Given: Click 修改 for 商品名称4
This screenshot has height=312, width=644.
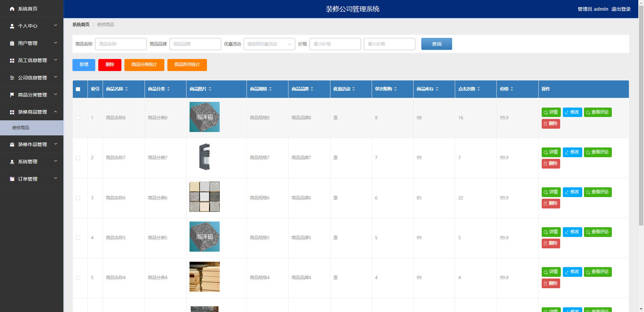Looking at the screenshot, I should pyautogui.click(x=572, y=272).
